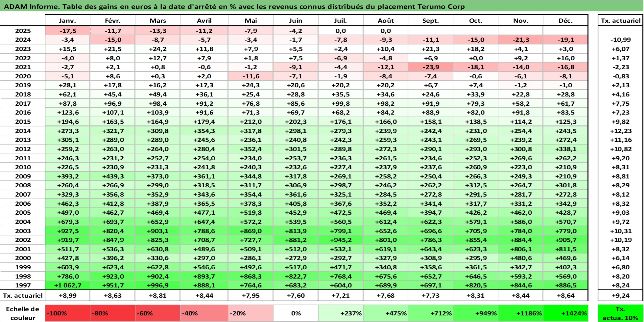Click the 'Echelle de couleur' label
Viewport: 644px width, 322px height.
click(23, 313)
